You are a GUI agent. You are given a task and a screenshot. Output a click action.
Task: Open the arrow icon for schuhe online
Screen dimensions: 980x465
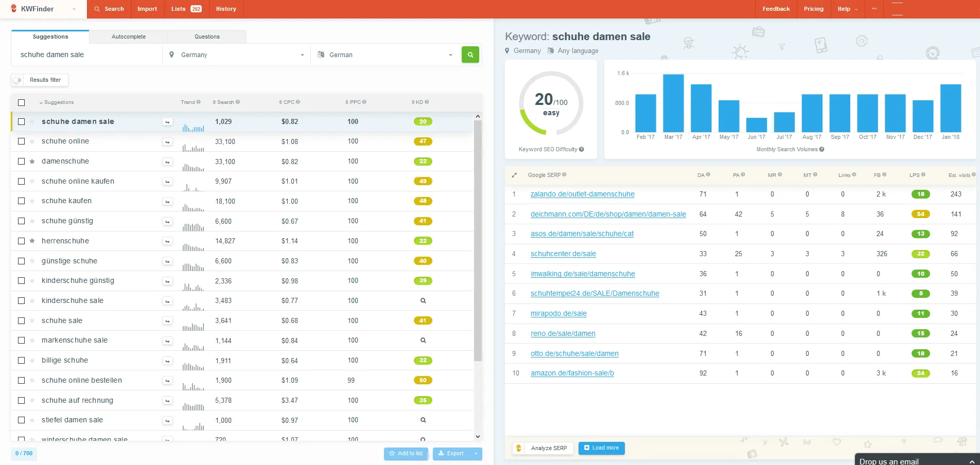coord(167,141)
